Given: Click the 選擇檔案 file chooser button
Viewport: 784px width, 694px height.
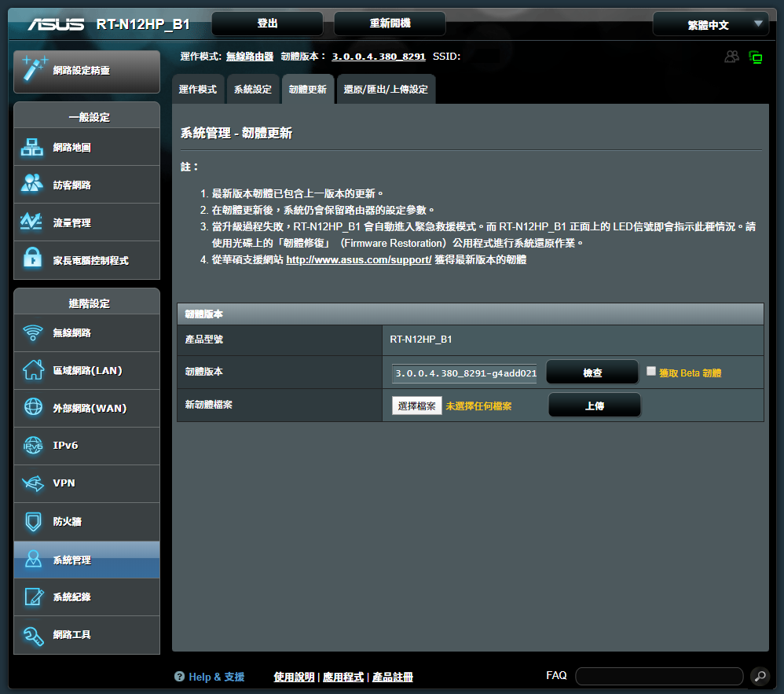Looking at the screenshot, I should pyautogui.click(x=417, y=406).
